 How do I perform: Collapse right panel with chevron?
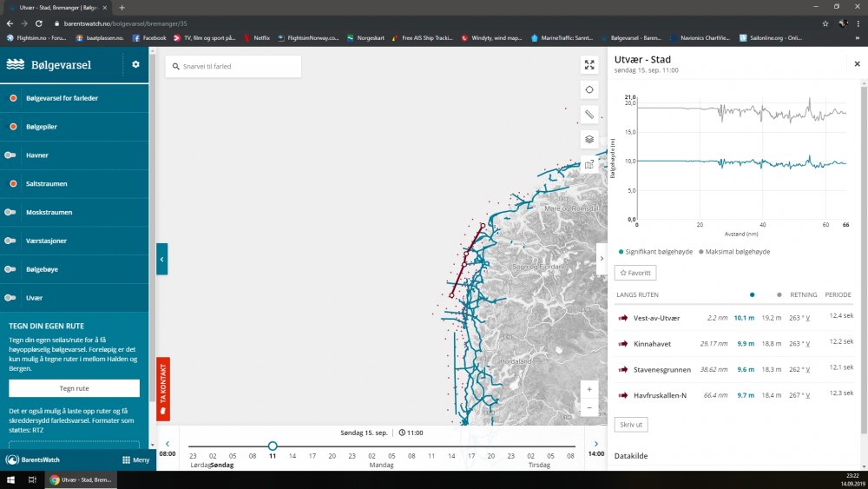tap(602, 259)
